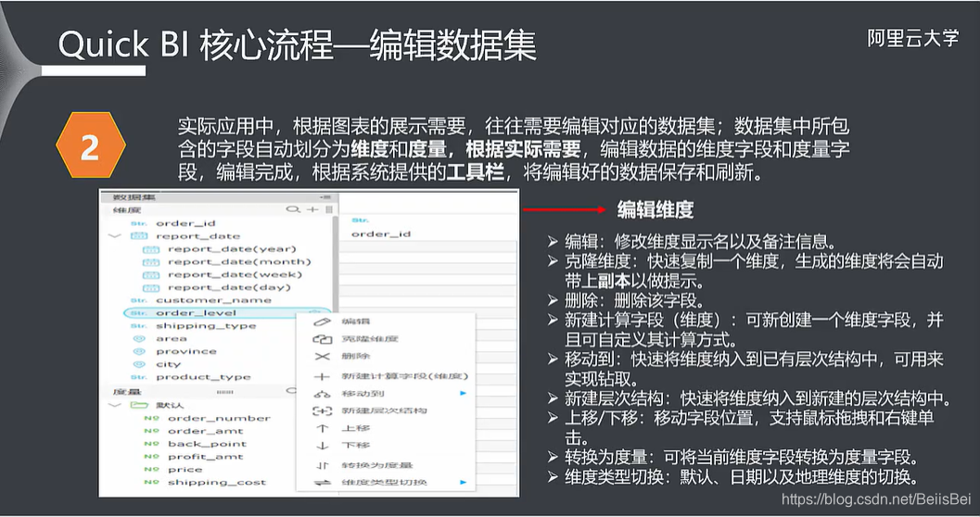Click the calendar icon beside report_date(week)
Screen dimensions: 980x517
[x=150, y=275]
